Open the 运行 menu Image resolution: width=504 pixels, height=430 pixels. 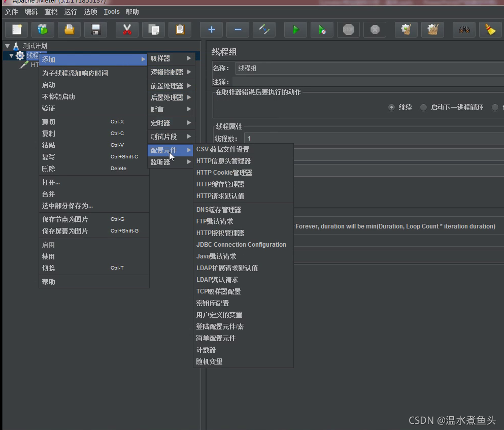(71, 12)
